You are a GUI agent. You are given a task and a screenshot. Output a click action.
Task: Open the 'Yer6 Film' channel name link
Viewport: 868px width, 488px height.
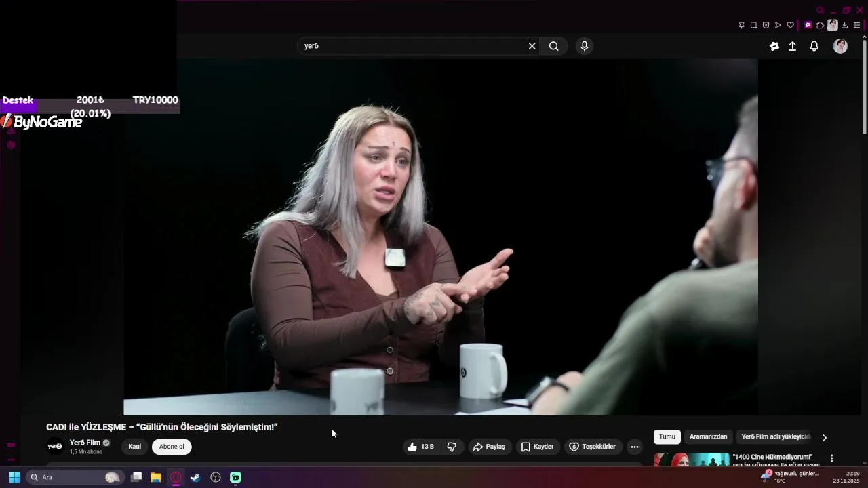85,443
